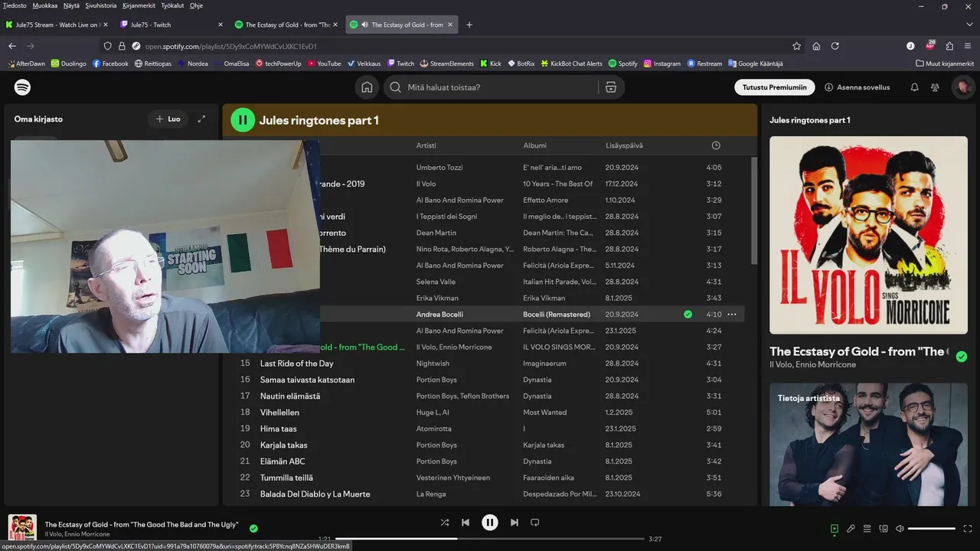980x551 pixels.
Task: Open the Työkalut menu
Action: (172, 5)
